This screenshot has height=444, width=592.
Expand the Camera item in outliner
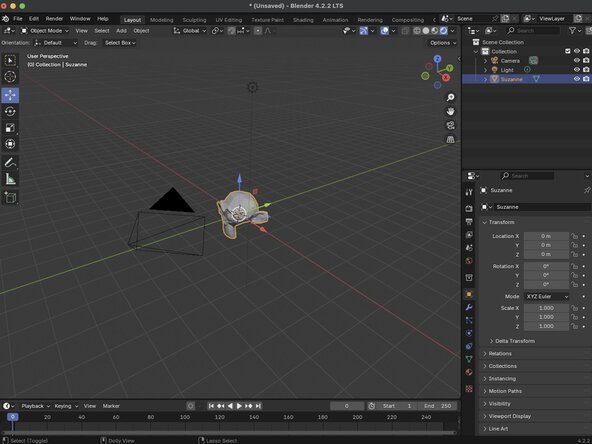click(486, 60)
